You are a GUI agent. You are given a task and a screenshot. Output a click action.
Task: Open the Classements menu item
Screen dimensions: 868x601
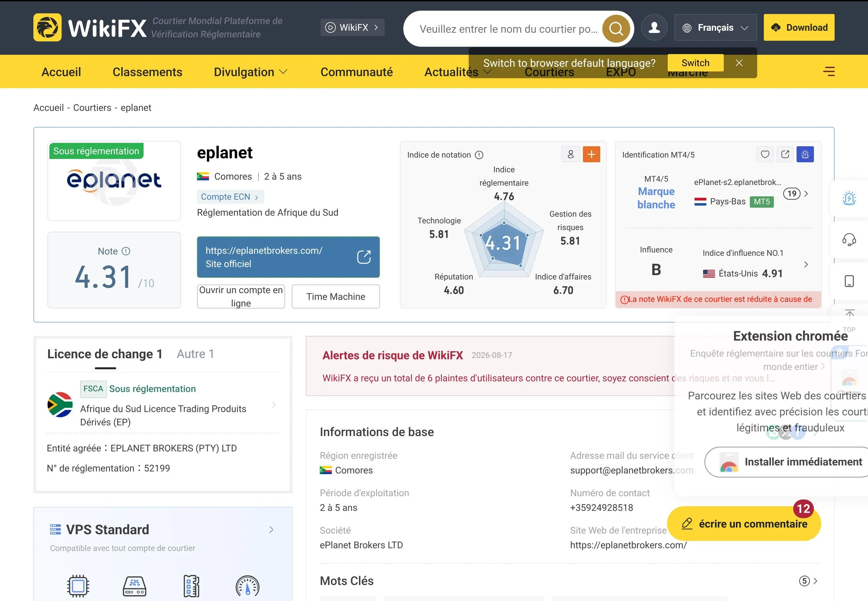148,72
